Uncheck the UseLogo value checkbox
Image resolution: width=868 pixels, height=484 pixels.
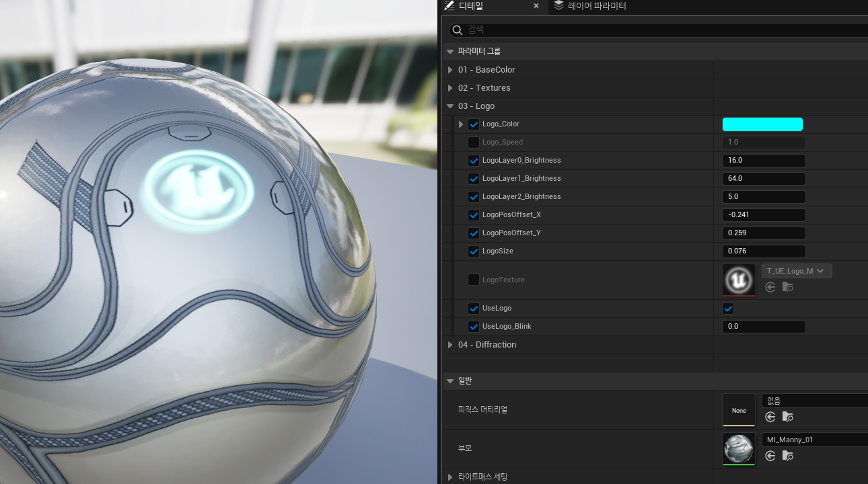coord(727,309)
